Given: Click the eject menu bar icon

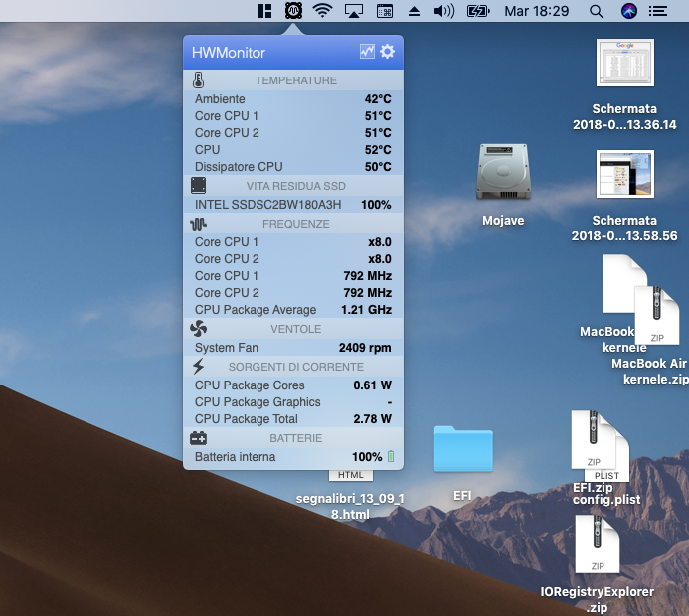Looking at the screenshot, I should (x=414, y=11).
